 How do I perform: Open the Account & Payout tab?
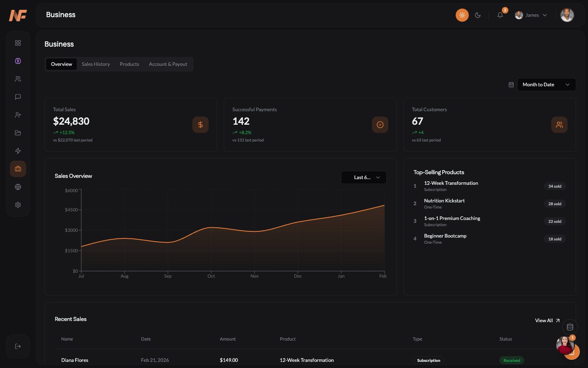point(168,64)
